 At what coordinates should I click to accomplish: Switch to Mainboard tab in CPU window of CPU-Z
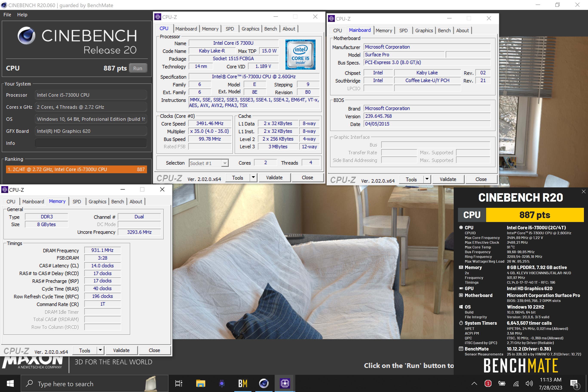(186, 29)
